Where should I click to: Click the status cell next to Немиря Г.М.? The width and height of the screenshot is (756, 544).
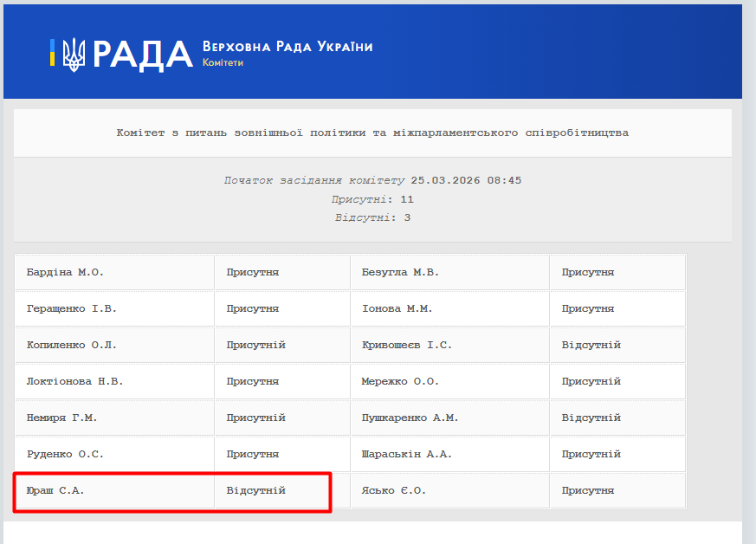282,418
